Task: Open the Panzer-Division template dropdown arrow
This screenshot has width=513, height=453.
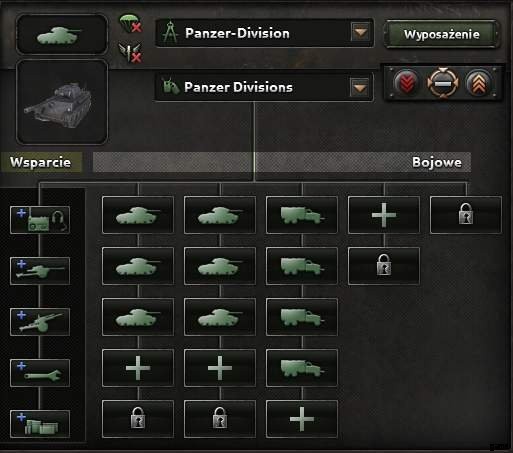Action: 360,33
